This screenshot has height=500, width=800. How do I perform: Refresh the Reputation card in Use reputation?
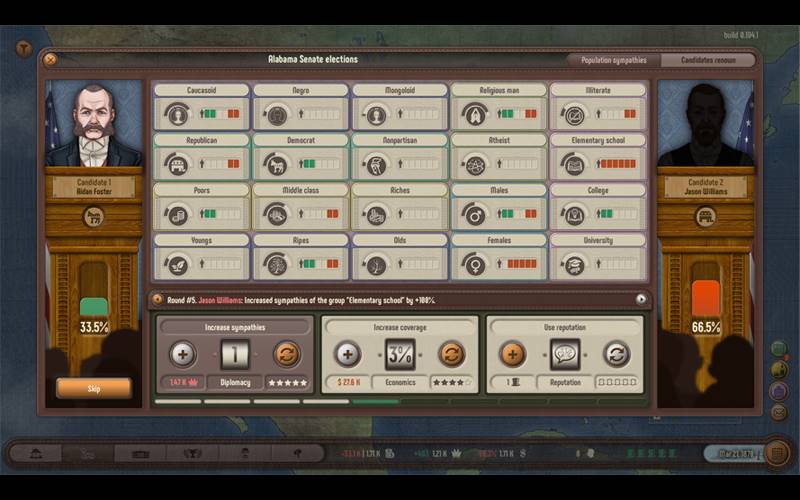[617, 354]
